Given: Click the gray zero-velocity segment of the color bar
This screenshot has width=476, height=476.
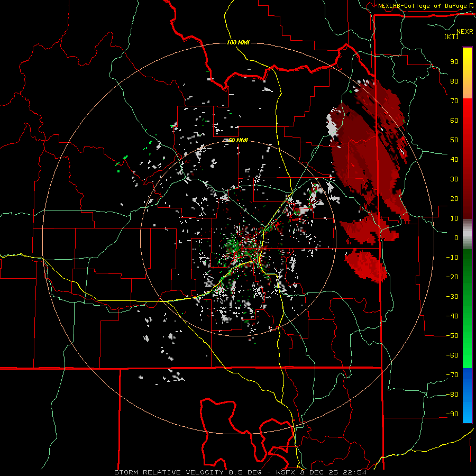Looking at the screenshot, I should pyautogui.click(x=467, y=234).
